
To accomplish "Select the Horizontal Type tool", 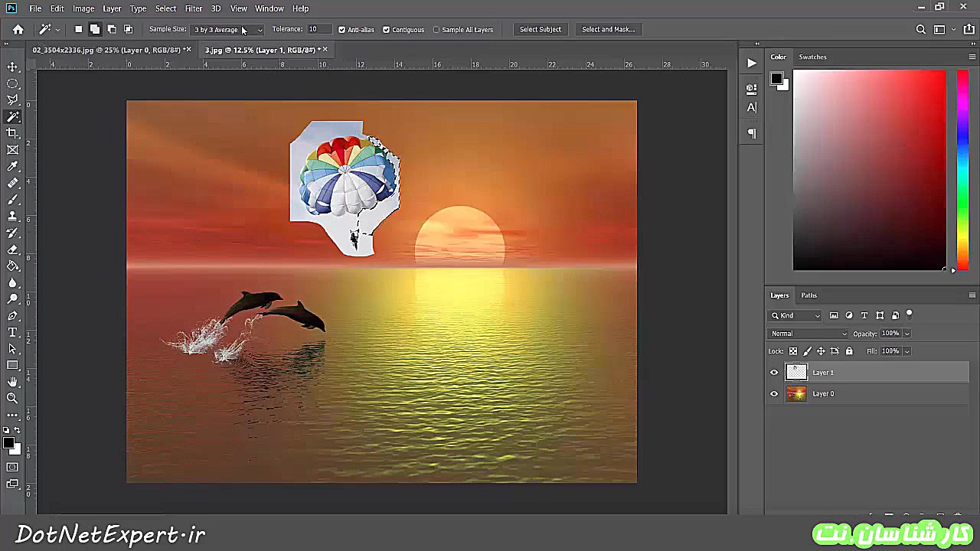I will [13, 332].
